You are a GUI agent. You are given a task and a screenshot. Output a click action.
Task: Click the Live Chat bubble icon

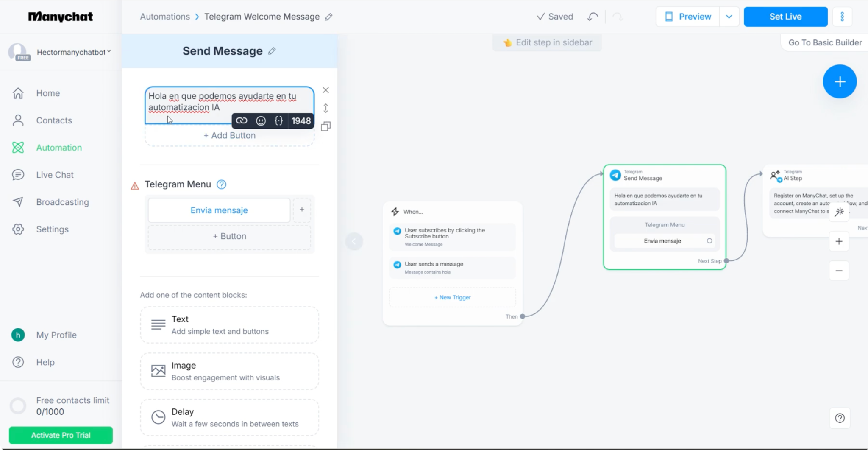18,174
